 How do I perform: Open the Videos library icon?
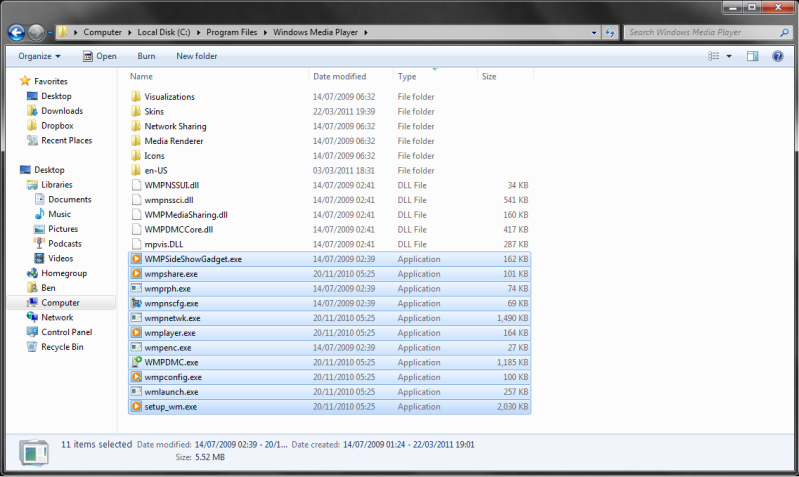click(x=39, y=258)
